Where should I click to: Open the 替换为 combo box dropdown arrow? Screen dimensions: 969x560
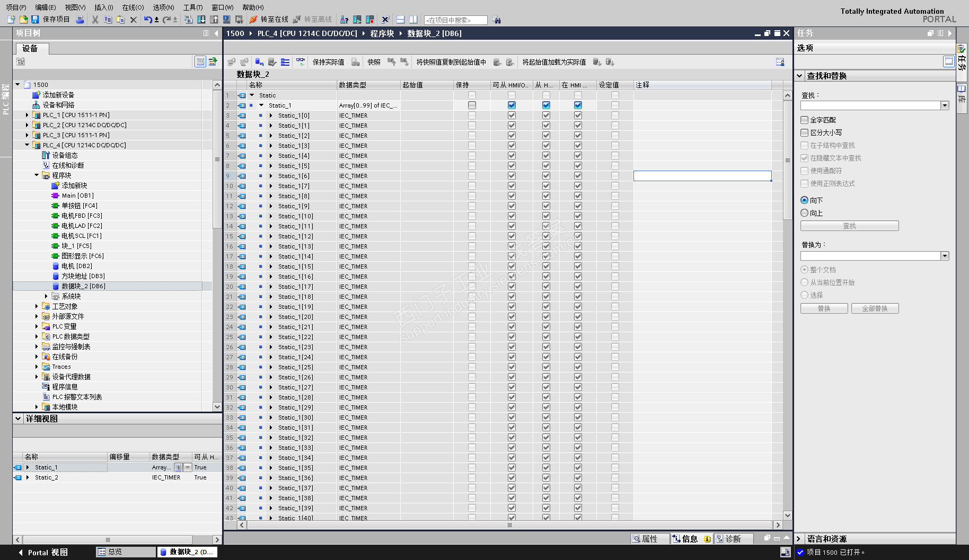(945, 256)
